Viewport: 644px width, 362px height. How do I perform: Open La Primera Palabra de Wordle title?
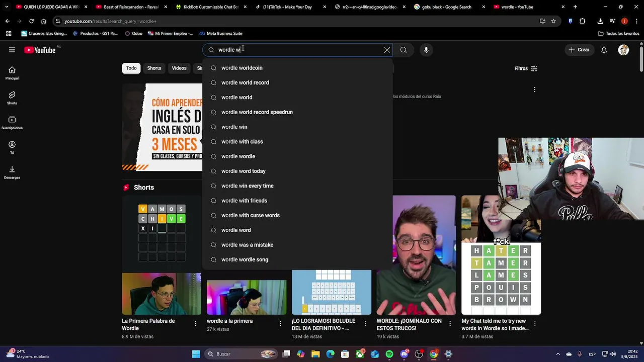pyautogui.click(x=148, y=325)
